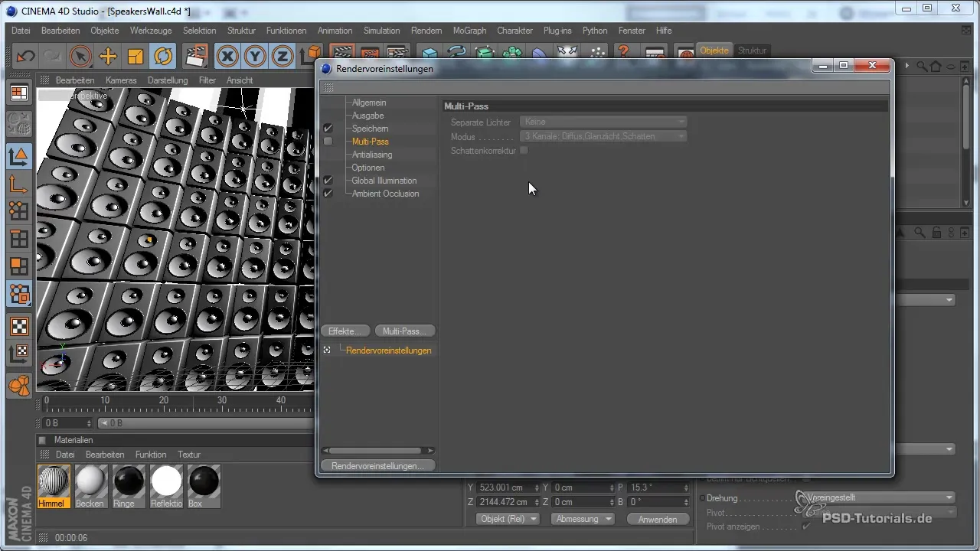Screen dimensions: 980x551
Task: Toggle the Z axis lock icon
Action: coord(283,56)
